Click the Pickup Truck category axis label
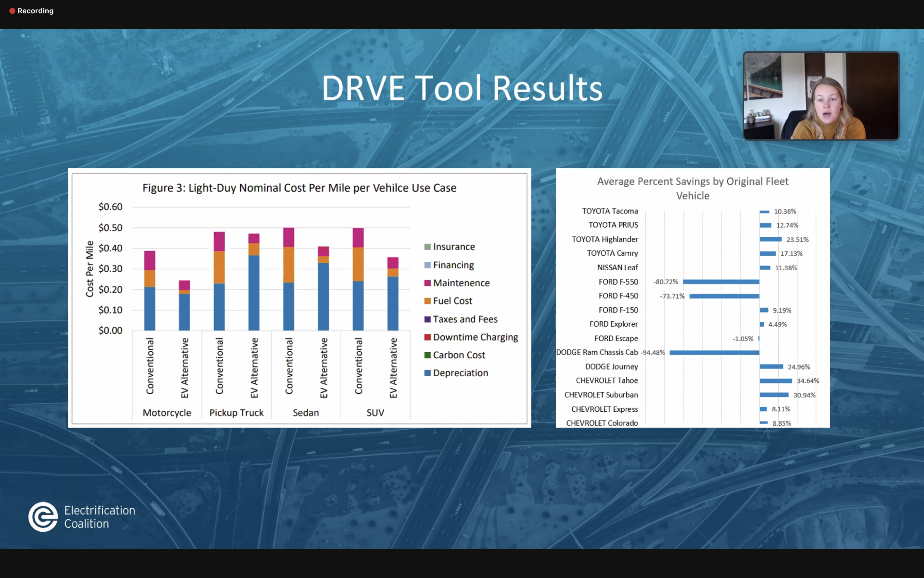The width and height of the screenshot is (924, 578). [236, 413]
